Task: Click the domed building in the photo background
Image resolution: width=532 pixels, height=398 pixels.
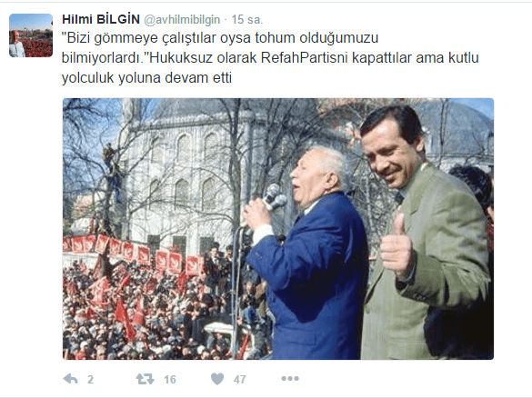Action: tap(190, 170)
